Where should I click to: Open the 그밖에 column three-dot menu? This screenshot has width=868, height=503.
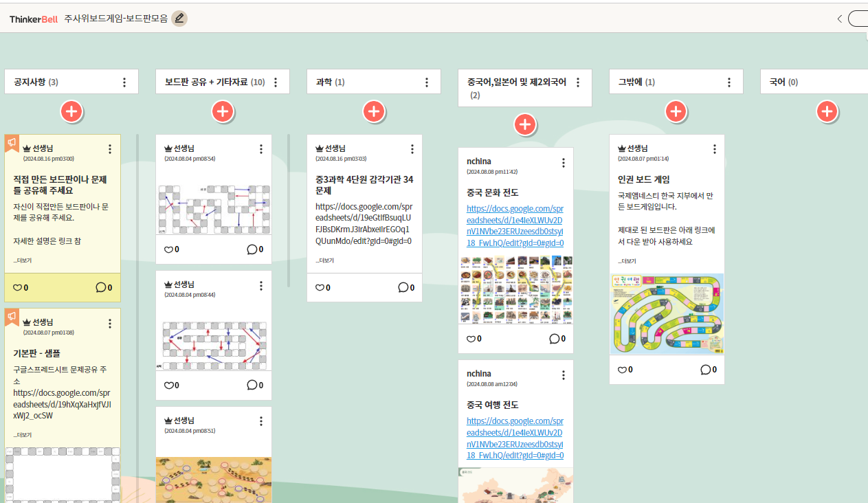click(729, 82)
